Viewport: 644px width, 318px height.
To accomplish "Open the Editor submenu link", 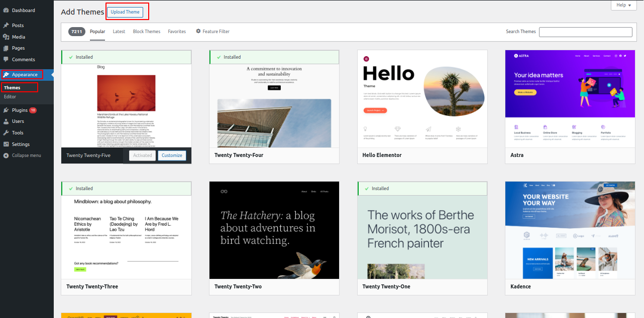I will tap(10, 97).
